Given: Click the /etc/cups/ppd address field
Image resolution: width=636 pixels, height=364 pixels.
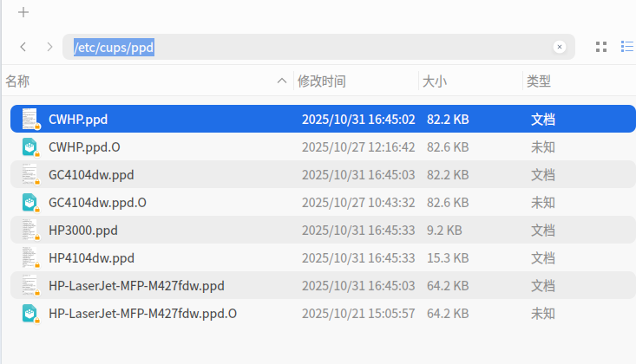Looking at the screenshot, I should [318, 47].
